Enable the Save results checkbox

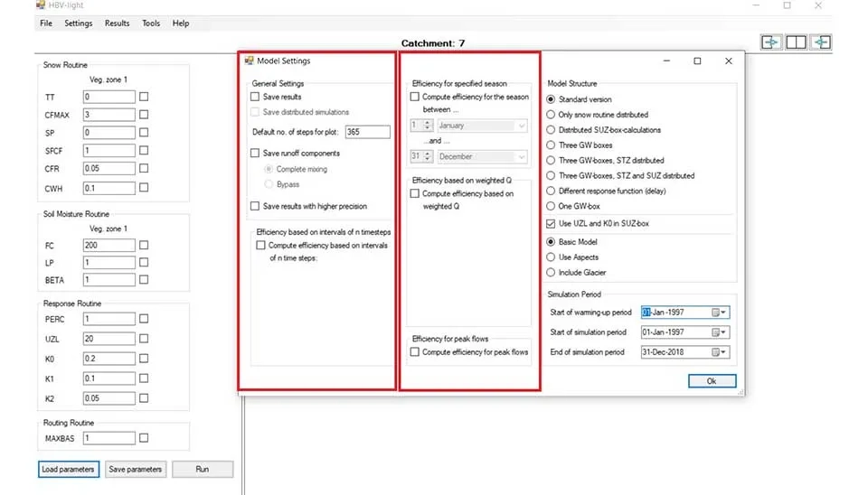[x=255, y=97]
